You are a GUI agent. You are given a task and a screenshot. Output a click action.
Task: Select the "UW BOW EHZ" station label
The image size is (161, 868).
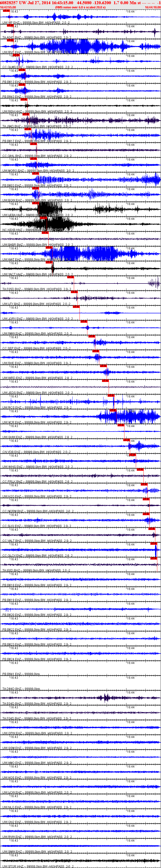[x=12, y=200]
